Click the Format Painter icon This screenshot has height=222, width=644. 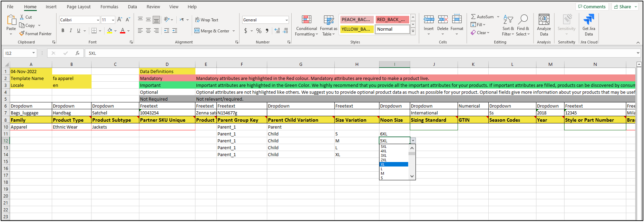[22, 34]
